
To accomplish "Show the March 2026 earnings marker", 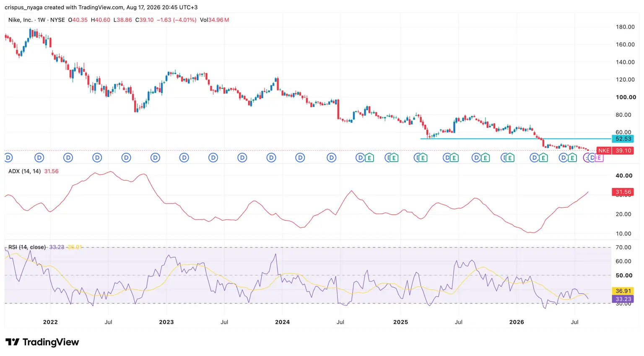I will (x=543, y=158).
